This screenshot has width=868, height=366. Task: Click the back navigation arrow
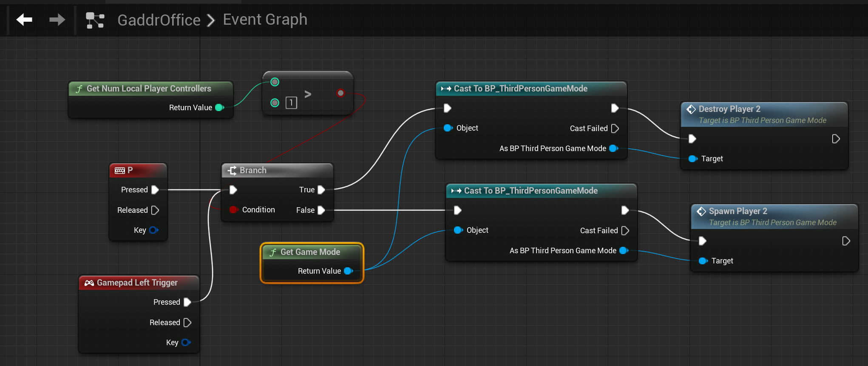(x=24, y=20)
